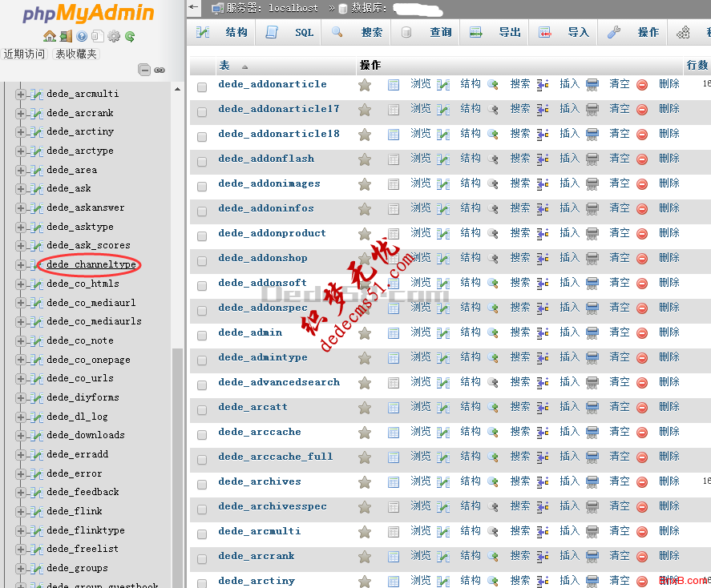This screenshot has height=588, width=711.
Task: Sort by the 表 column header
Action: click(224, 66)
